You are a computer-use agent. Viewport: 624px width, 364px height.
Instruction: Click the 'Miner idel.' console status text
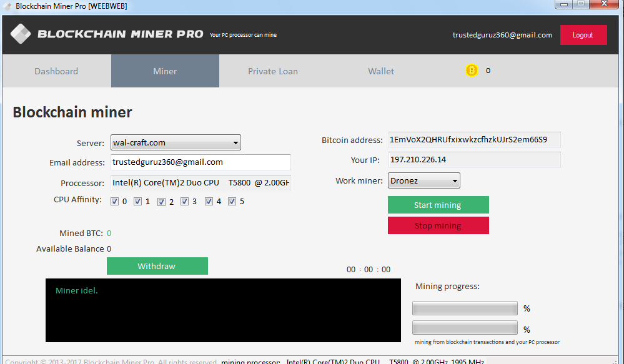tap(77, 290)
